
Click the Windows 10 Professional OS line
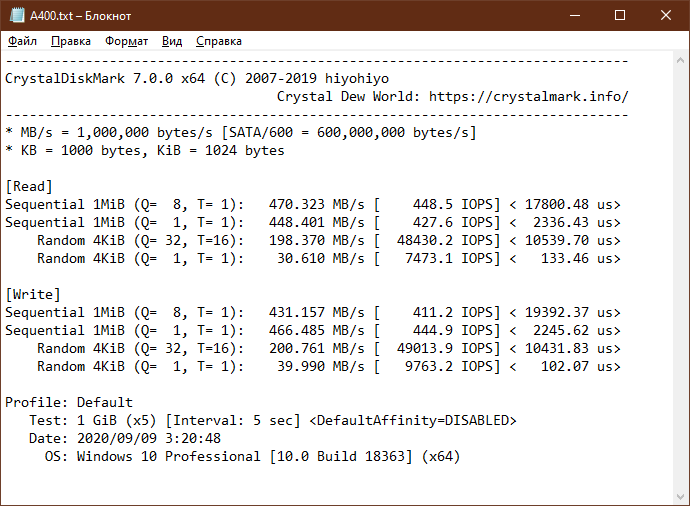(x=253, y=457)
